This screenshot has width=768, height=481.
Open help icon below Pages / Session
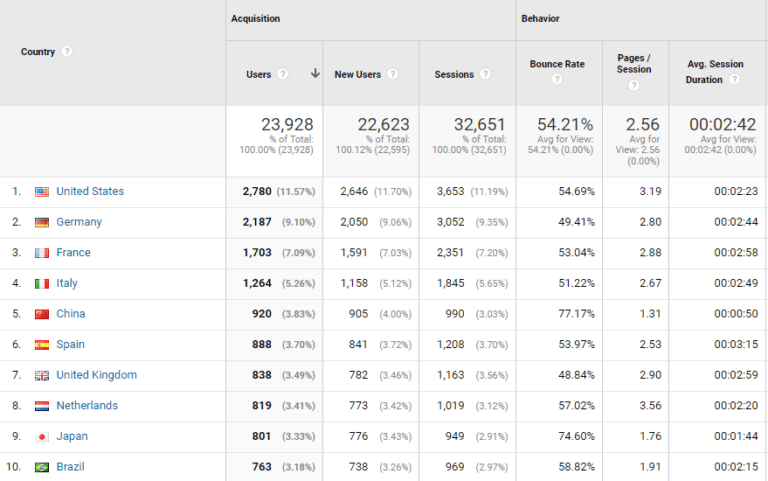coord(634,85)
